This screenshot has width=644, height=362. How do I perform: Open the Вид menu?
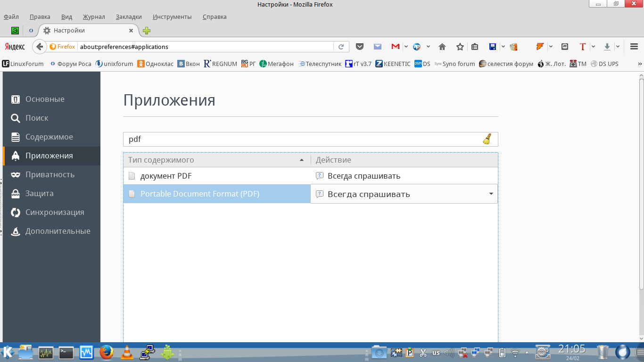coord(66,16)
